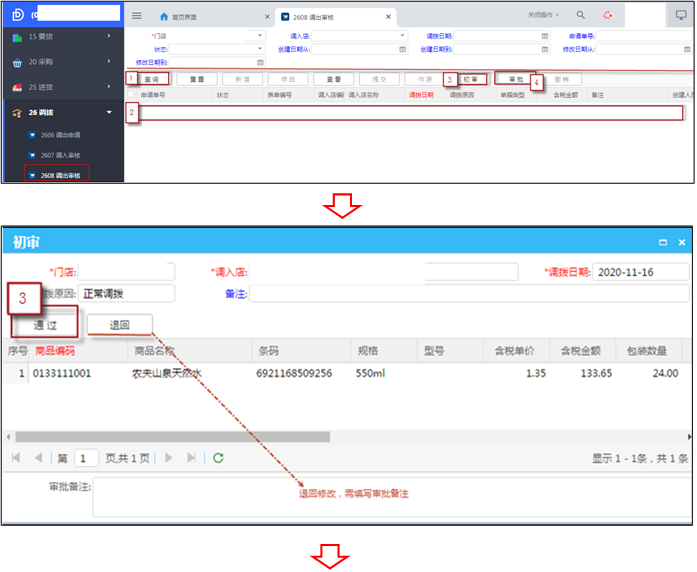Click the monitor display icon at top right
Viewport: 697px width, 572px height.
pos(681,15)
